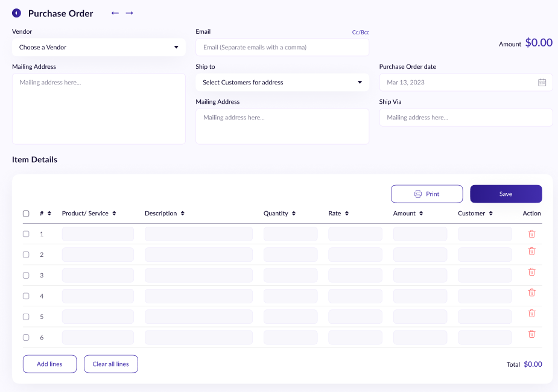This screenshot has height=392, width=558.
Task: Click the Cc/Bcc link
Action: click(360, 33)
